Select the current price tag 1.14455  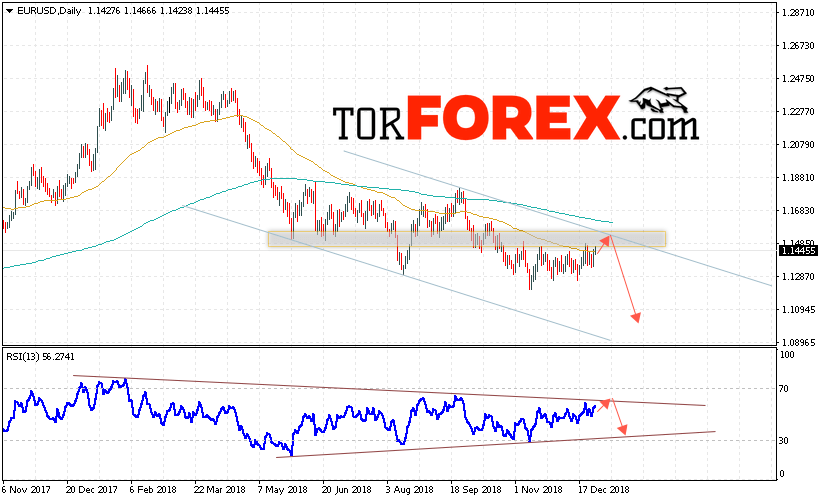798,251
